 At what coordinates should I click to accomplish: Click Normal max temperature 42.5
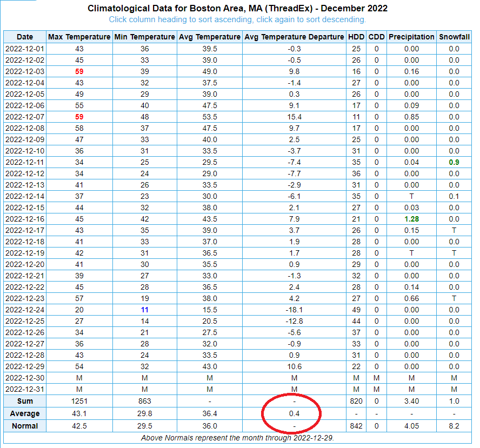79,426
